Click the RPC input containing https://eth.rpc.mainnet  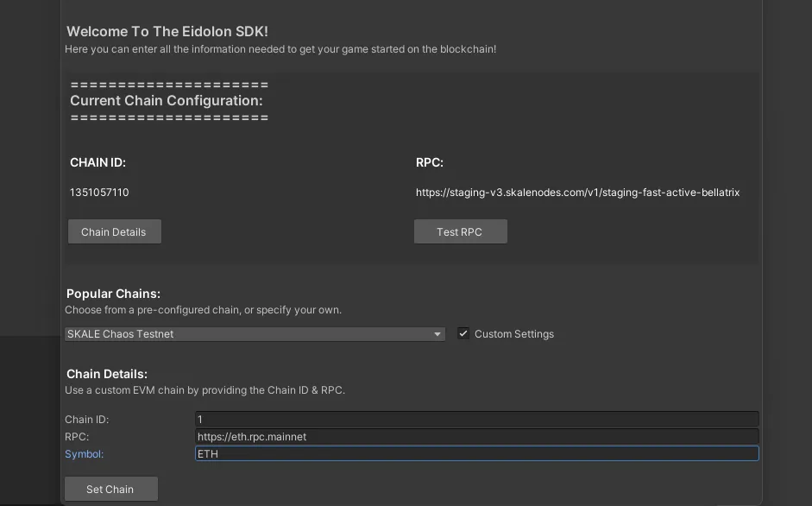tap(476, 436)
